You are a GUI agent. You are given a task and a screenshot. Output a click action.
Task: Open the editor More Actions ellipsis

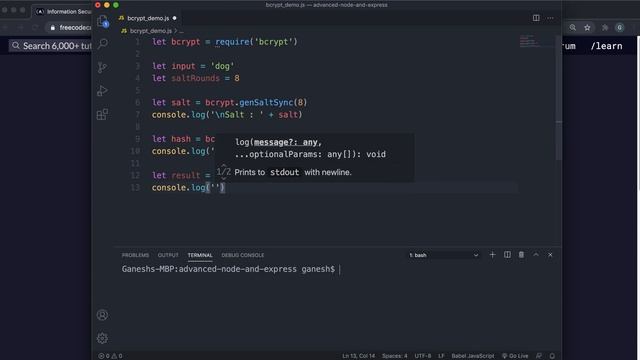(x=550, y=18)
